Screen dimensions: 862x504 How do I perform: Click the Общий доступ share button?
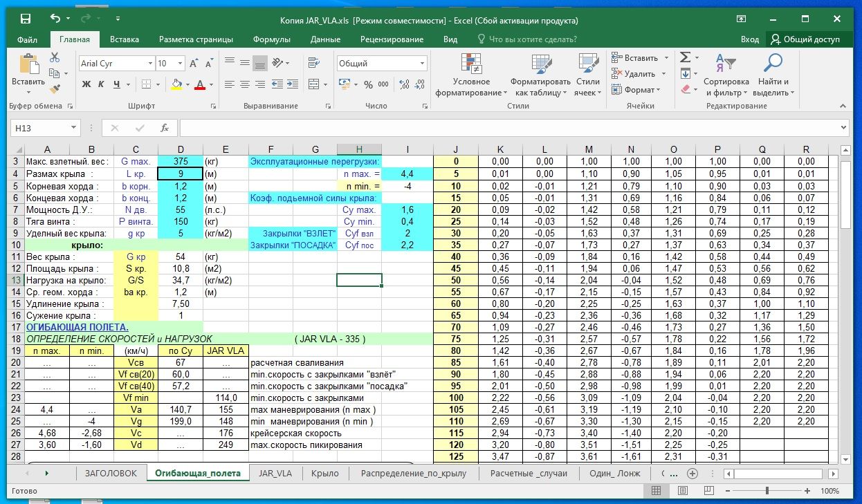(805, 39)
